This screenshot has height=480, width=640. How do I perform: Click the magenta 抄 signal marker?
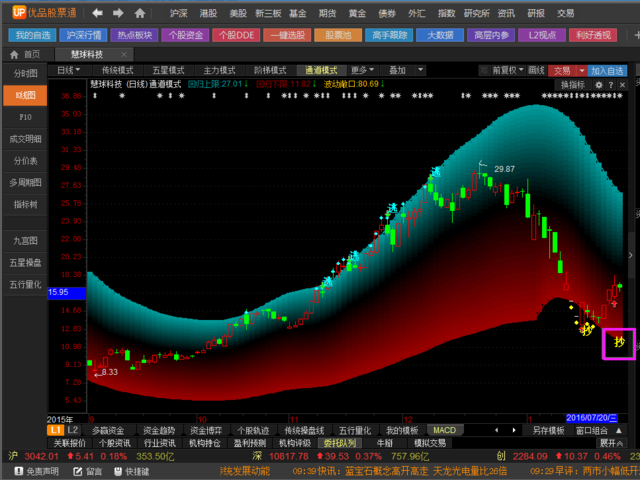[618, 343]
